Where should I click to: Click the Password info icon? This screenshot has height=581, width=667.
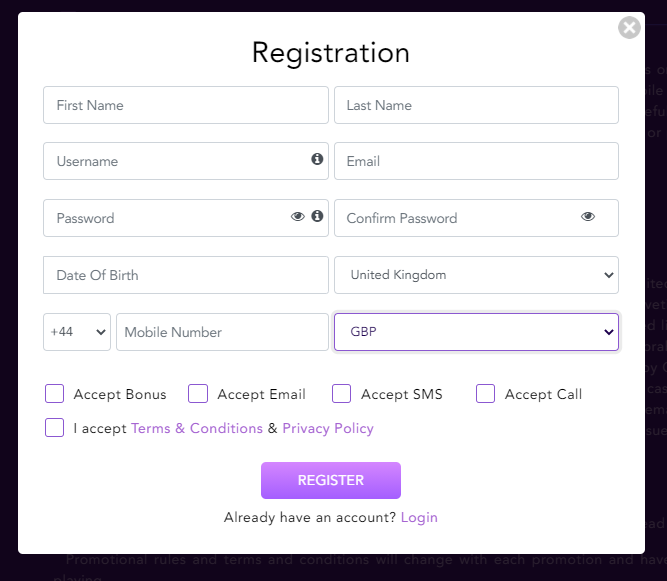[x=317, y=216]
